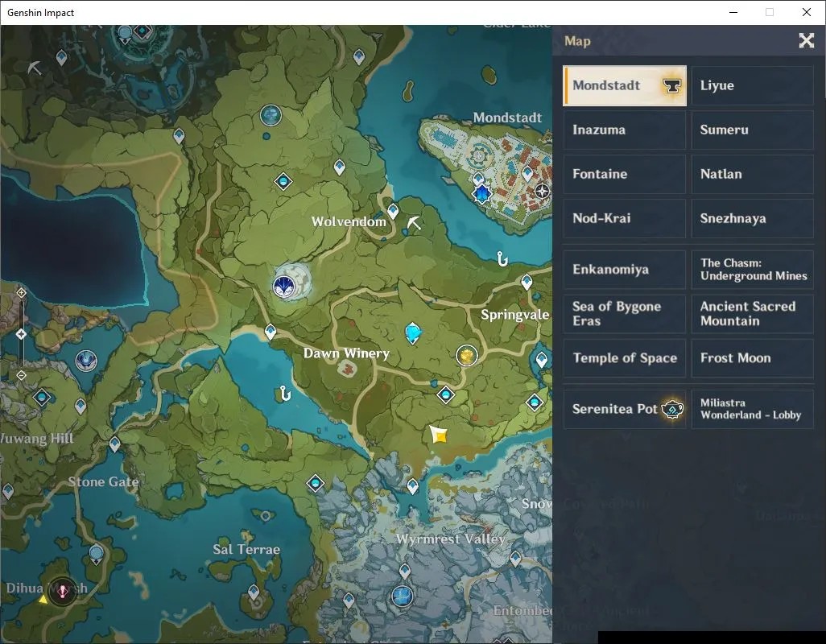Click the Statue of The Seven in Mondstadt city
The width and height of the screenshot is (826, 644).
[x=481, y=194]
